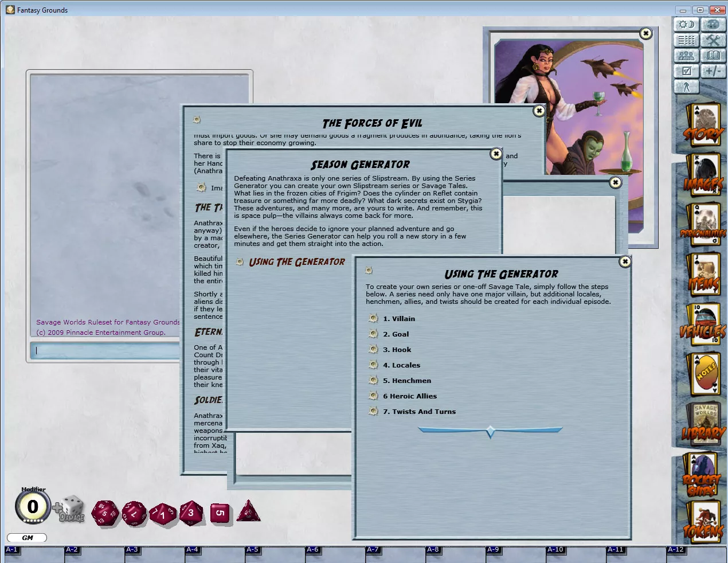
Task: Open the Notes sidebar card
Action: (x=703, y=374)
